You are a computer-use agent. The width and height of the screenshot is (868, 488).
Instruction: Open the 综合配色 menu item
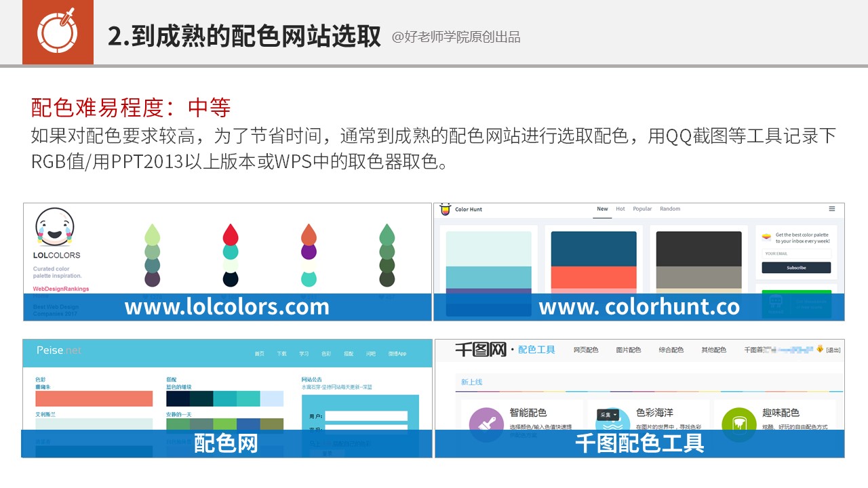pyautogui.click(x=671, y=350)
